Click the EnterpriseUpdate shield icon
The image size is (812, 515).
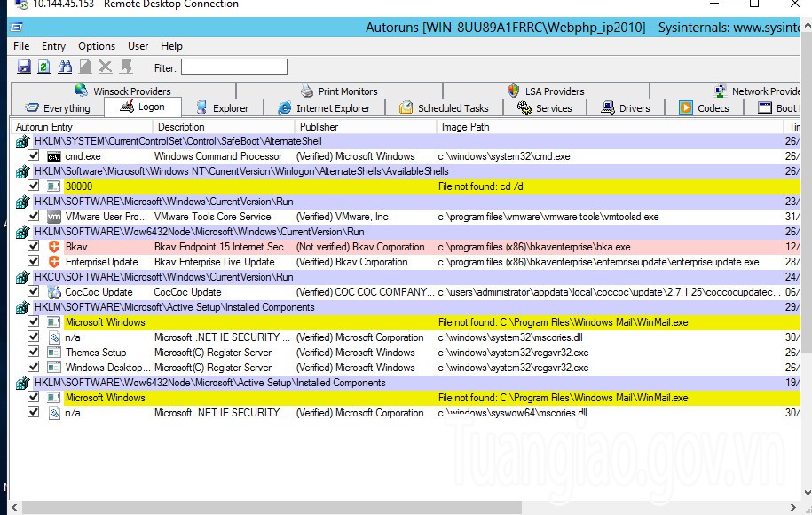tap(54, 262)
